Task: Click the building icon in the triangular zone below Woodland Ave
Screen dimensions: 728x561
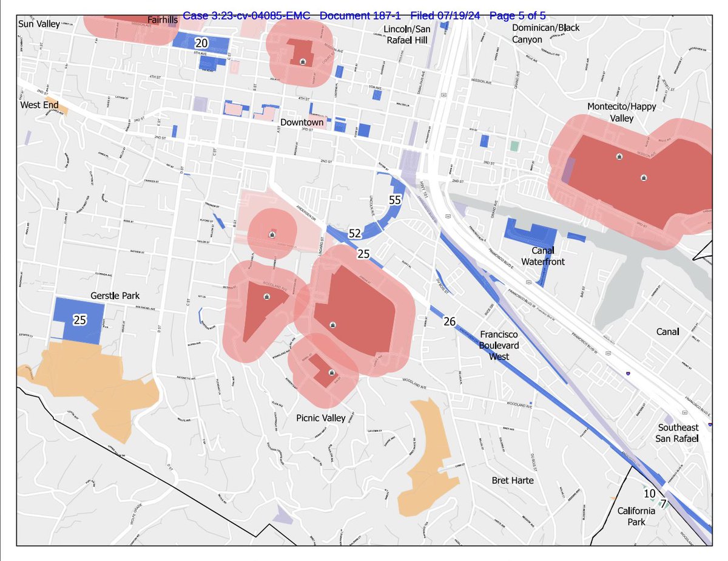Action: 266,296
